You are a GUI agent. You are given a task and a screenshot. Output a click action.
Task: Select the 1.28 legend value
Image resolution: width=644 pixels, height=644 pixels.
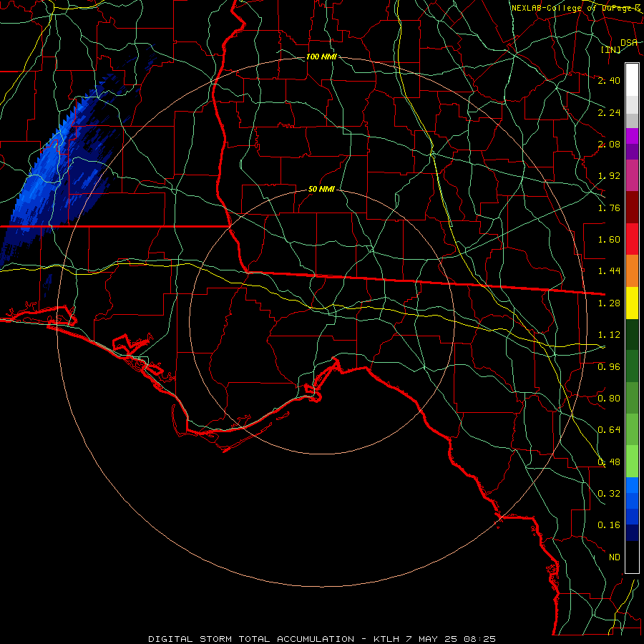609,303
